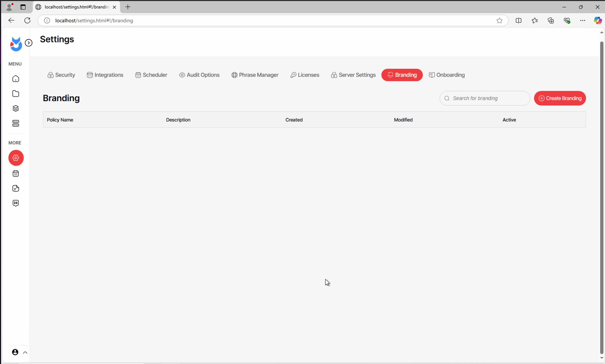This screenshot has height=364, width=605.
Task: Expand the sidebar with arrow circle
Action: [x=29, y=43]
